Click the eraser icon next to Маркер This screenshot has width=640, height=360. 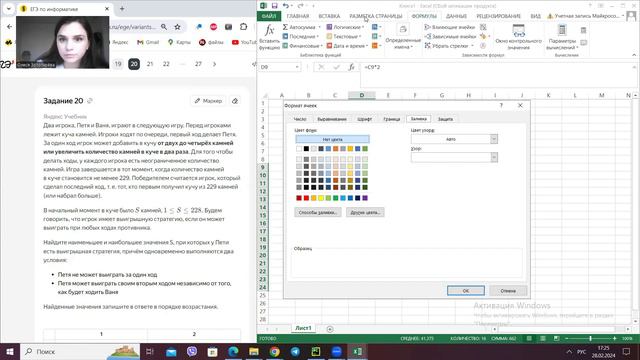coord(235,101)
